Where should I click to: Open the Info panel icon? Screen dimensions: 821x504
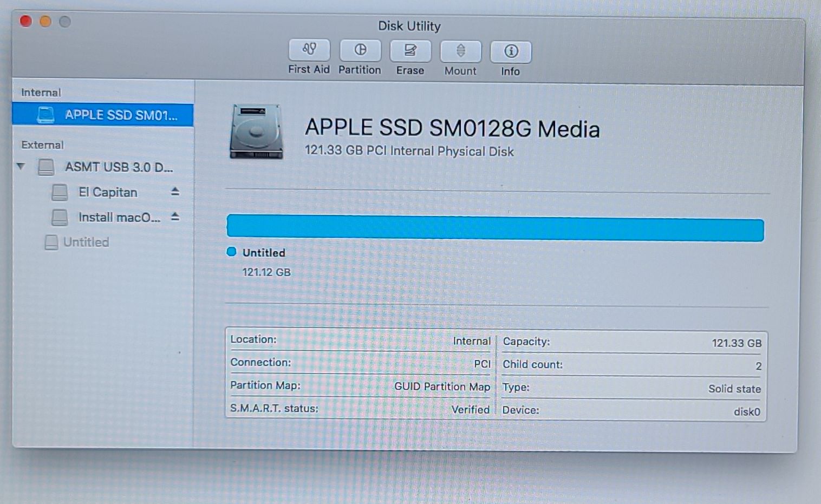pos(510,52)
